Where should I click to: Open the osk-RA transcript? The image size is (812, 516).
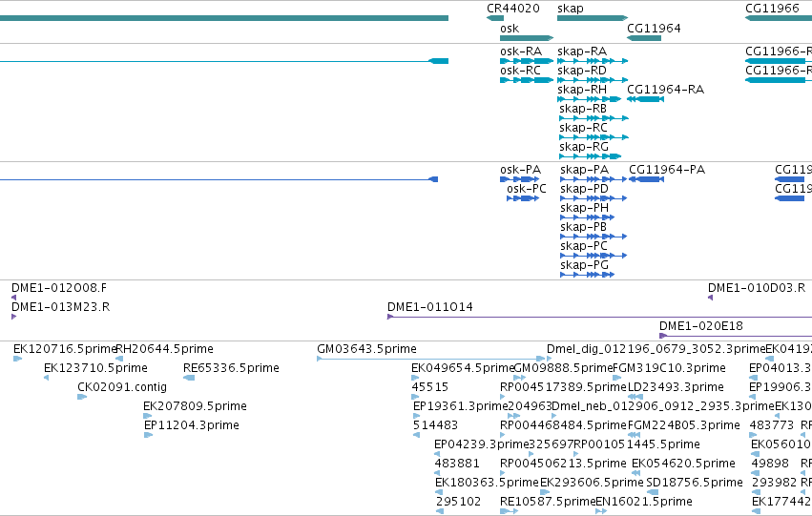[x=527, y=61]
